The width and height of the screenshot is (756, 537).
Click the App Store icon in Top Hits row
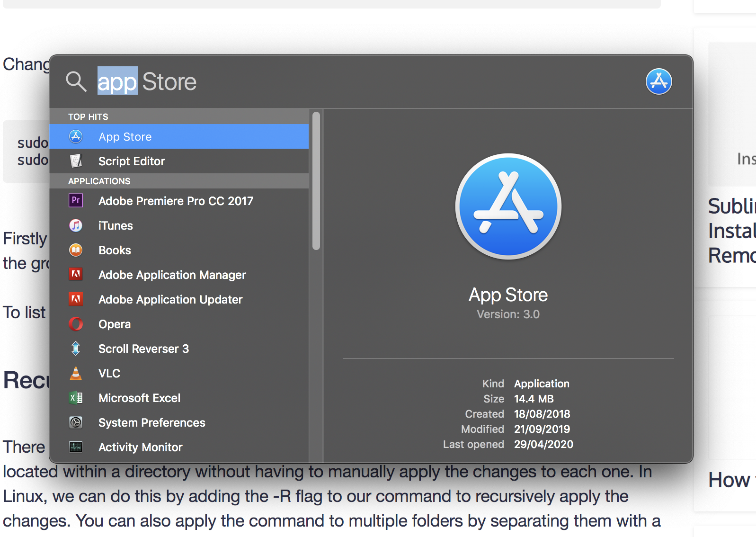click(x=76, y=136)
